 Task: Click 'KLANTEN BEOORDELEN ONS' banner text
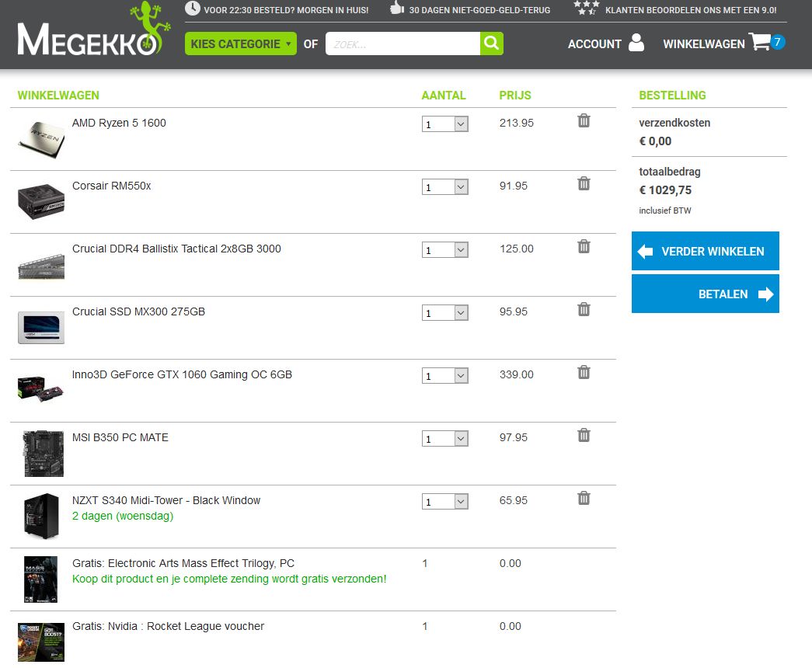coord(691,10)
